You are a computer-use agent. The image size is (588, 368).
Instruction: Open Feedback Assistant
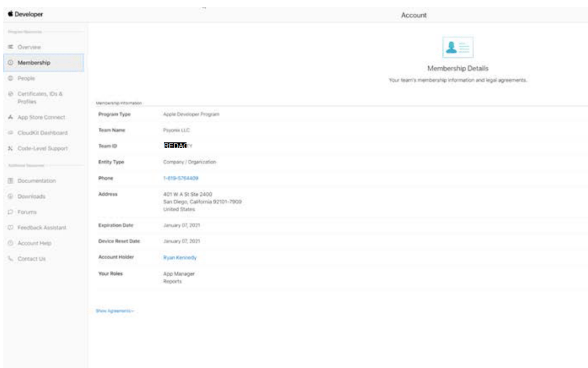[x=42, y=227]
